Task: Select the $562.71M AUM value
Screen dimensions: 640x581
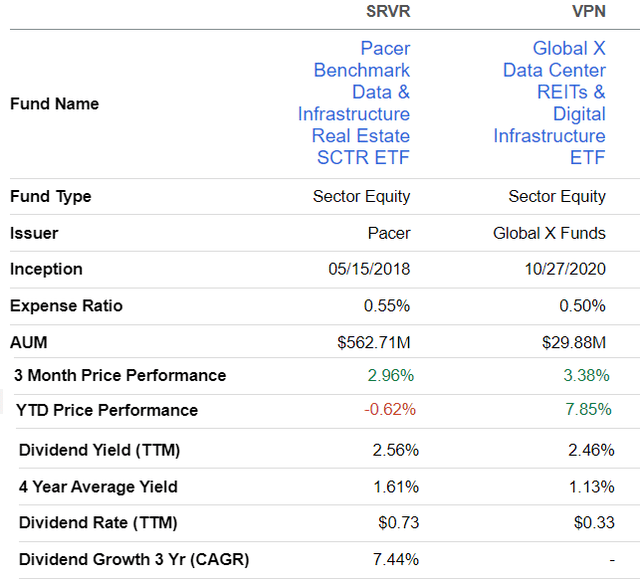Action: click(373, 342)
